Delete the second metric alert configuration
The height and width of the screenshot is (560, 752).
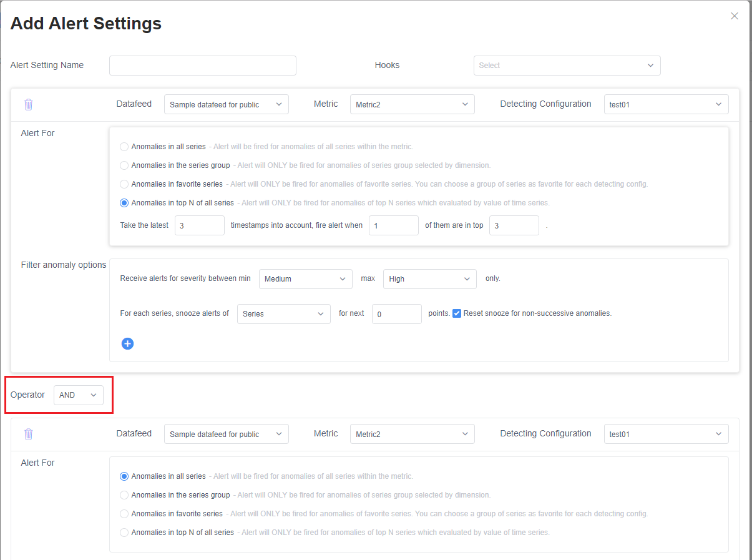click(x=28, y=433)
